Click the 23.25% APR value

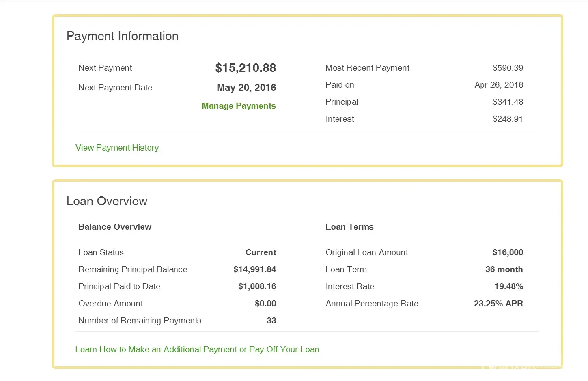click(498, 304)
